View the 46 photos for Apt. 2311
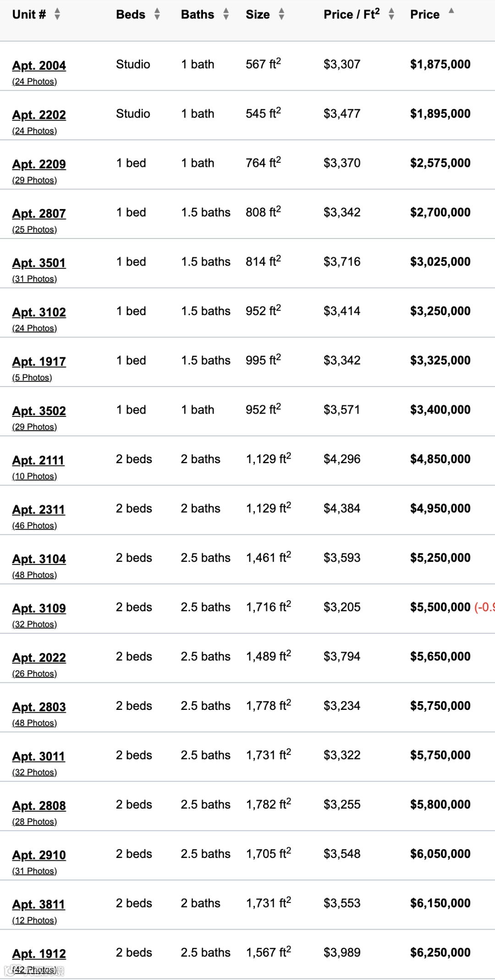The image size is (495, 980). click(x=34, y=526)
